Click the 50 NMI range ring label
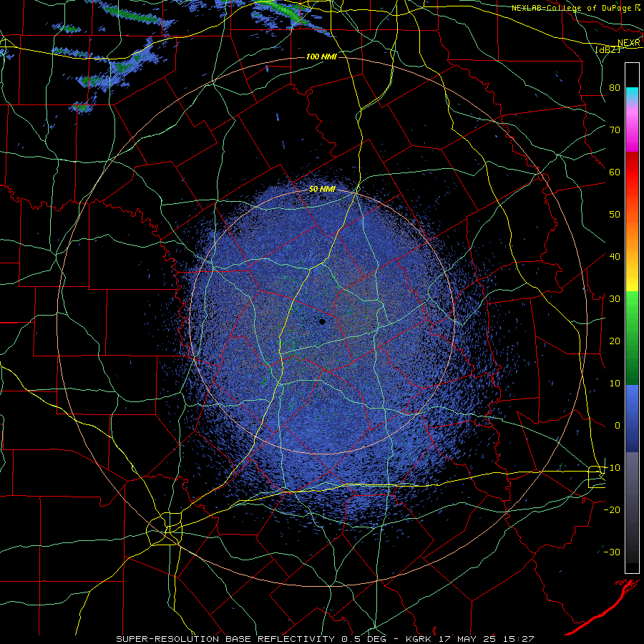 click(322, 190)
